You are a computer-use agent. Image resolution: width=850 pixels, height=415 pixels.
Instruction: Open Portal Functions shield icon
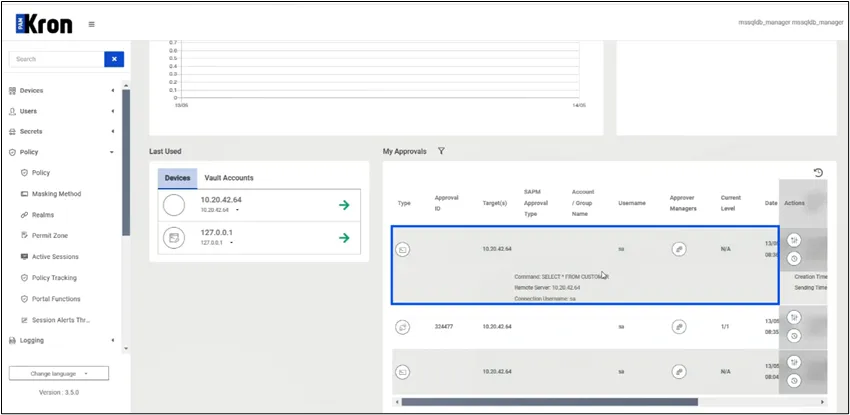pos(24,299)
